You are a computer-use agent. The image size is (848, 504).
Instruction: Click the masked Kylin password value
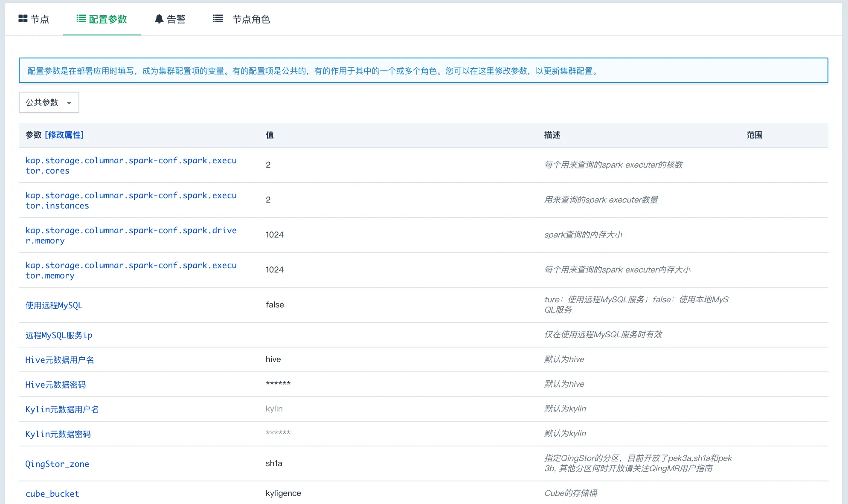278,433
